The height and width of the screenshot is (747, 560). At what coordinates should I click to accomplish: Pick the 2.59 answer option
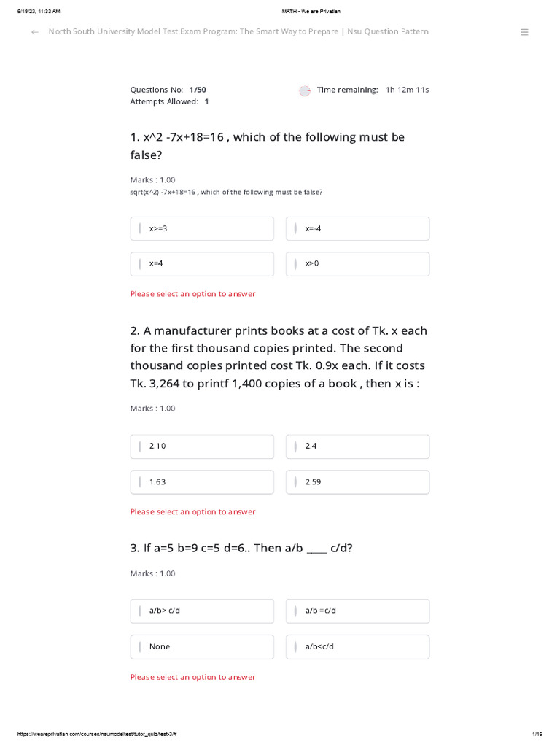(x=357, y=482)
